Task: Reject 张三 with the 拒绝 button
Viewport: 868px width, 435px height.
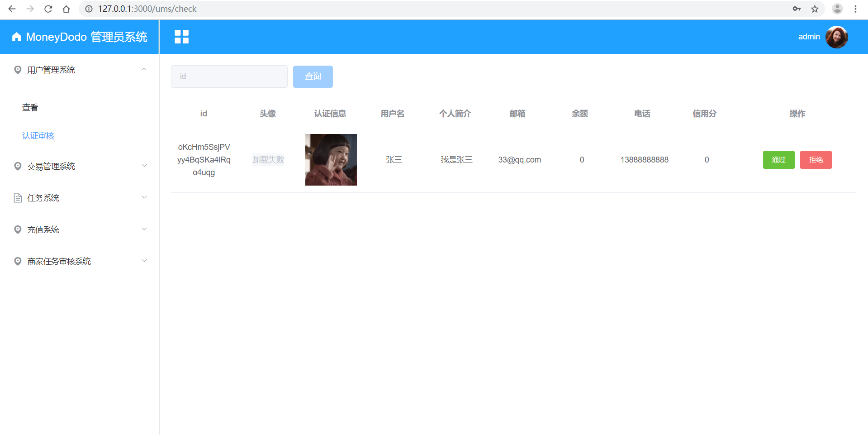Action: (x=816, y=160)
